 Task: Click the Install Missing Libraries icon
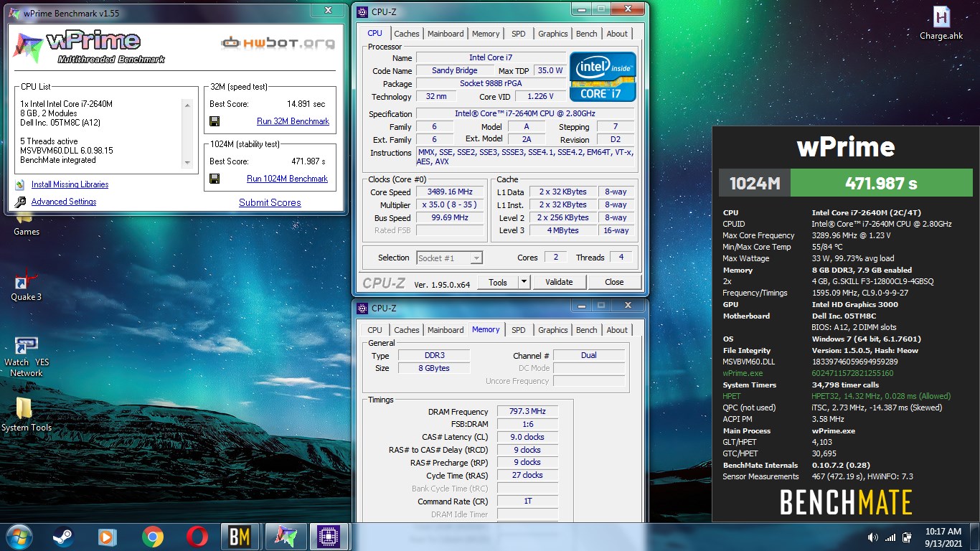[19, 184]
